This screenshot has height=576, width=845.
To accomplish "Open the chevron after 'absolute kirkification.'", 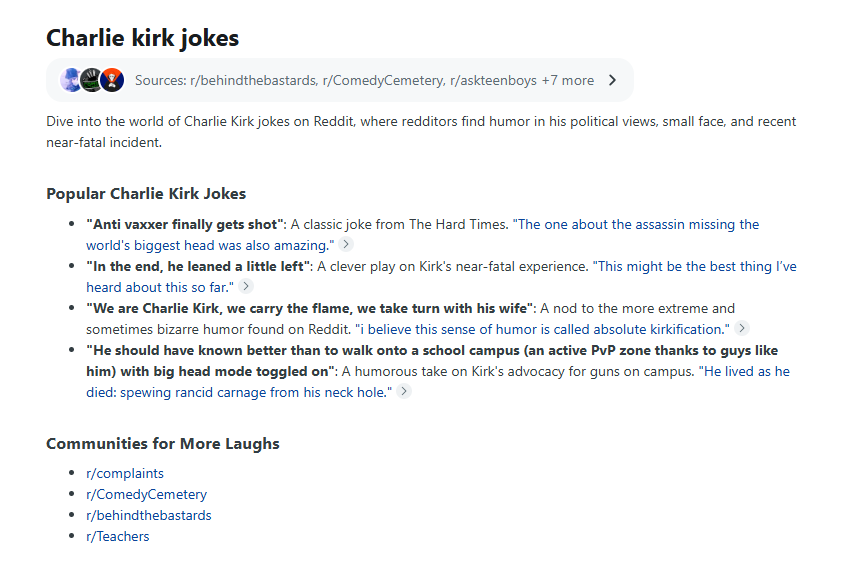I will pos(742,328).
